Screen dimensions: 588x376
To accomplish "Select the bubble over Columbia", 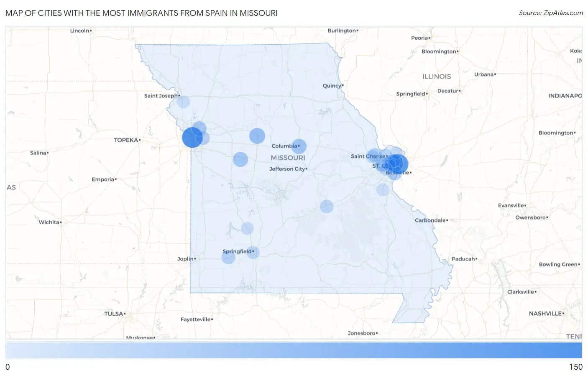I will click(299, 146).
